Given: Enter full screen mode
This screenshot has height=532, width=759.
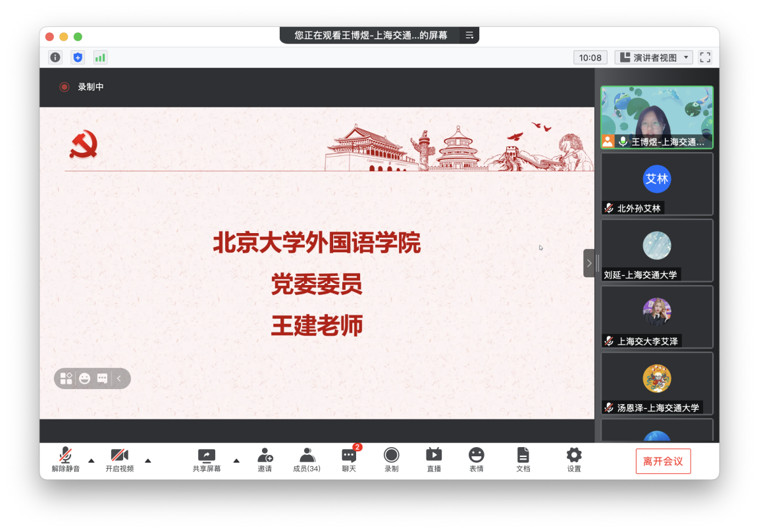Looking at the screenshot, I should tap(705, 57).
